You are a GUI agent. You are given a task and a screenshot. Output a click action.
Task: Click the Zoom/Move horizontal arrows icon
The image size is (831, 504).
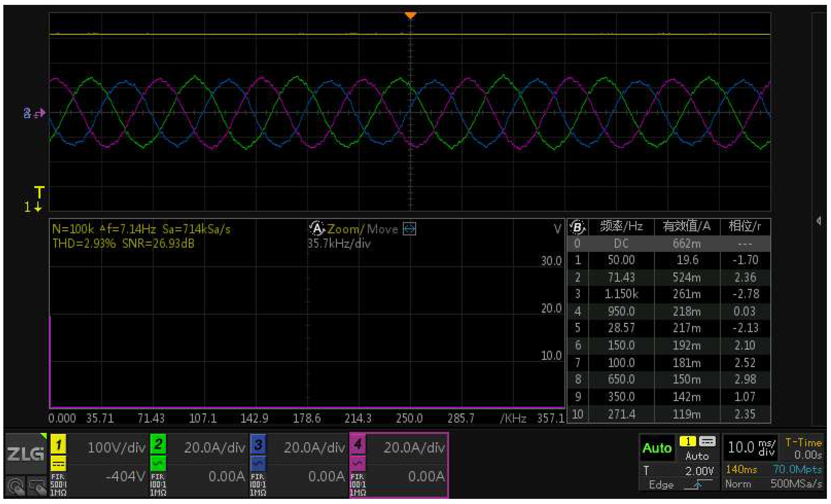(409, 229)
